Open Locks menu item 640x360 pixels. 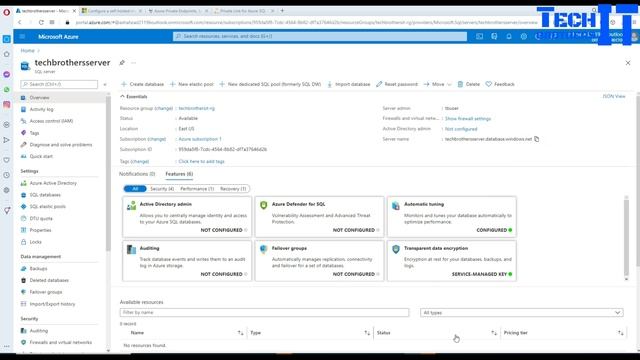pos(36,242)
